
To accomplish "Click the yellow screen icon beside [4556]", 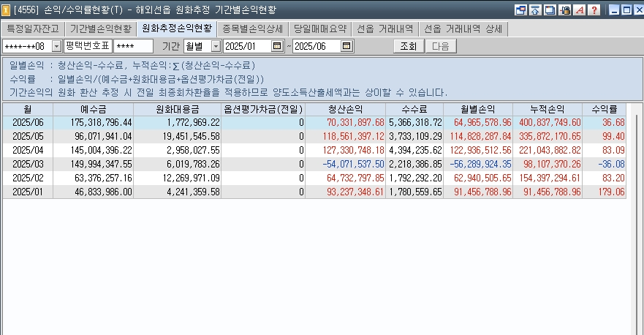I will tap(6, 10).
